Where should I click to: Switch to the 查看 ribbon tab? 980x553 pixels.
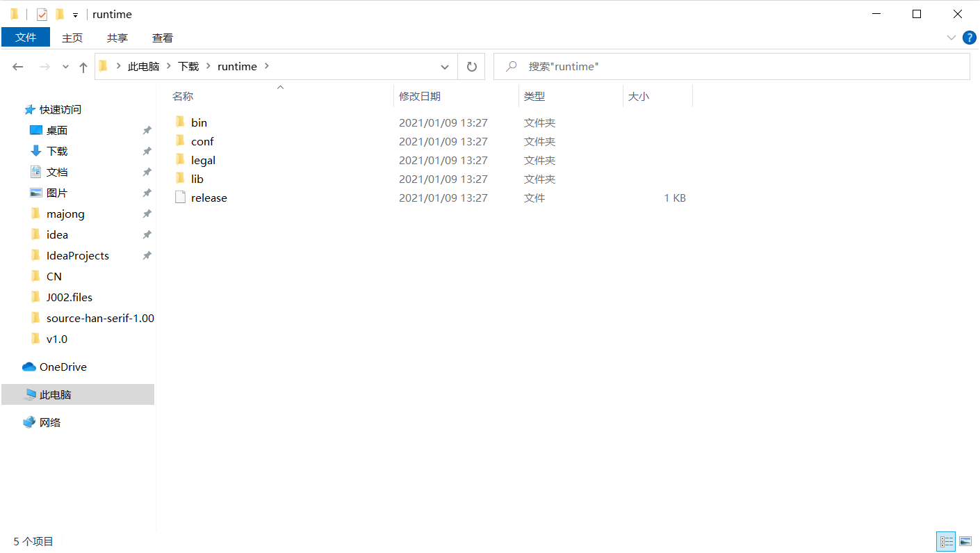coord(163,38)
